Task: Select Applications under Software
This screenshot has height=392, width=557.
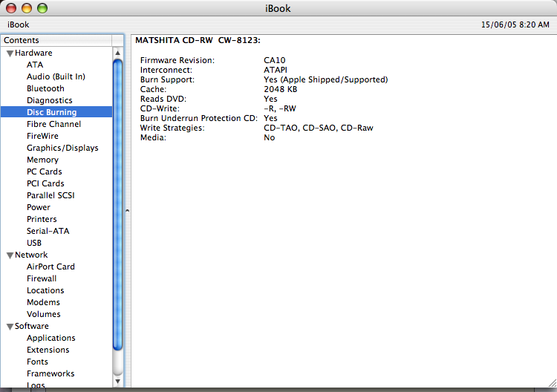Action: click(51, 338)
